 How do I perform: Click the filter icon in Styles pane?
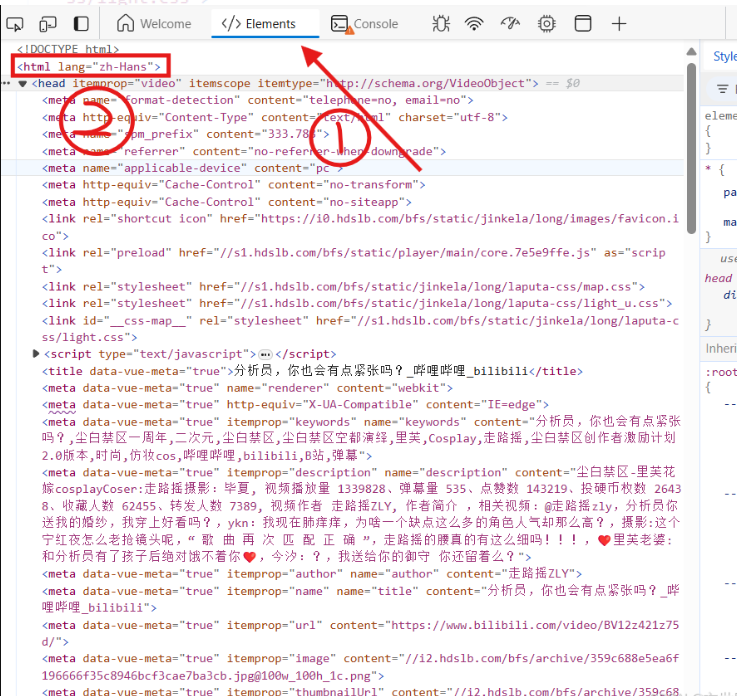[722, 88]
